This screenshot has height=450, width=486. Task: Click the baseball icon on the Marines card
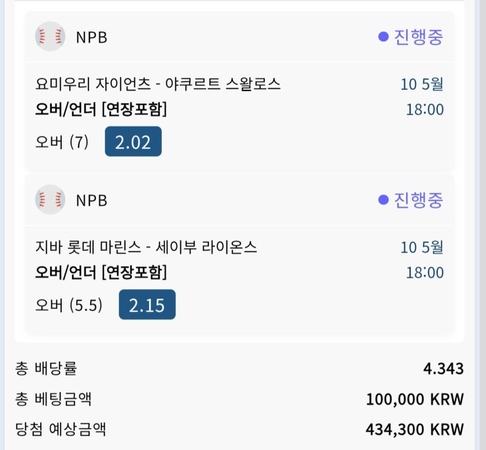[50, 199]
